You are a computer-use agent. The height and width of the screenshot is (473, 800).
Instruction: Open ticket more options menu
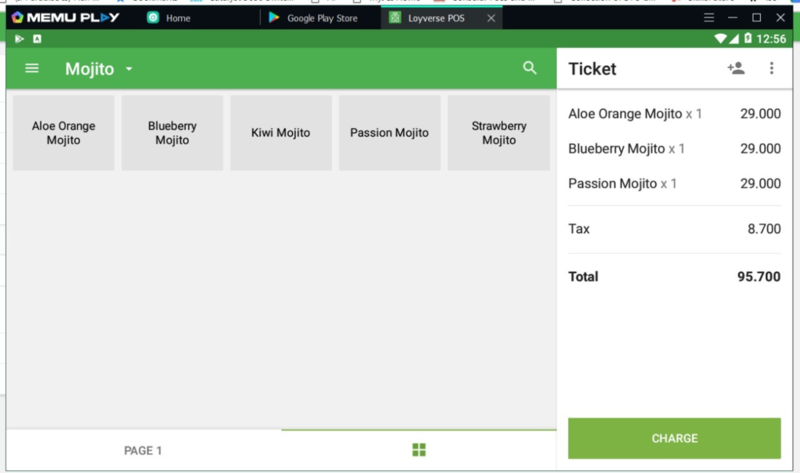pyautogui.click(x=771, y=68)
